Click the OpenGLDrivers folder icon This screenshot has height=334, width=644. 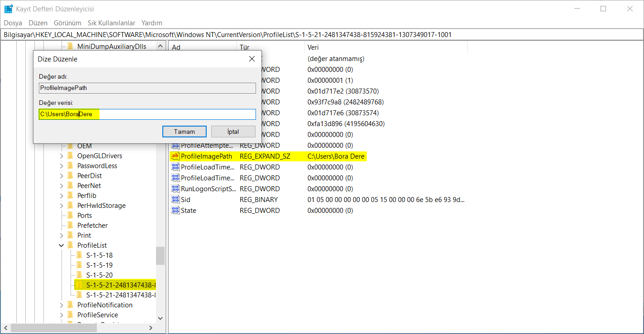pyautogui.click(x=70, y=156)
